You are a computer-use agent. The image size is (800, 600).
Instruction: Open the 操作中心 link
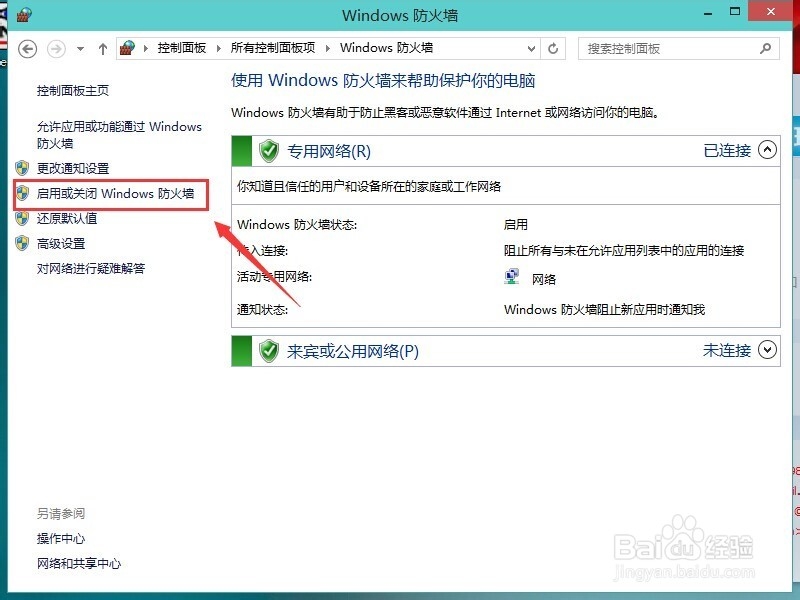click(62, 538)
